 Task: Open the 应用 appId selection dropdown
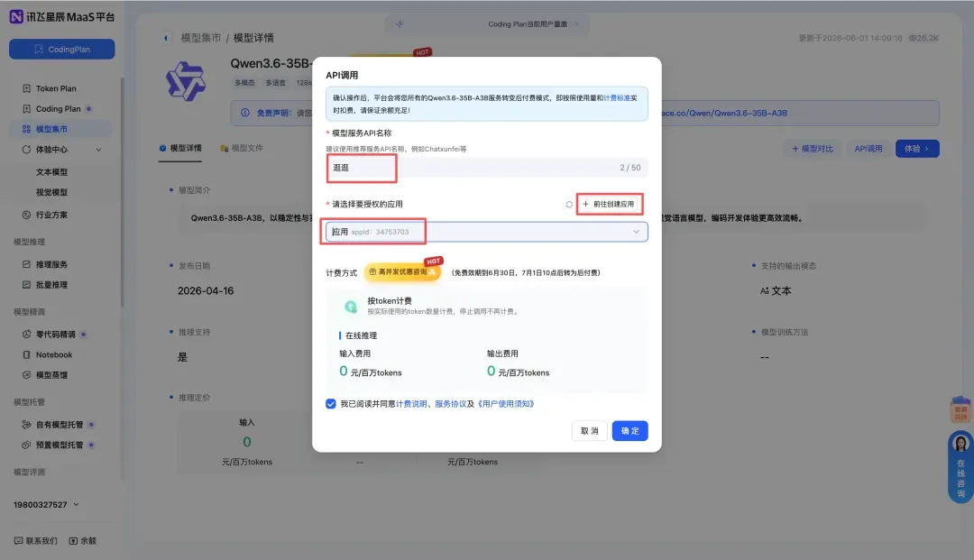[486, 232]
